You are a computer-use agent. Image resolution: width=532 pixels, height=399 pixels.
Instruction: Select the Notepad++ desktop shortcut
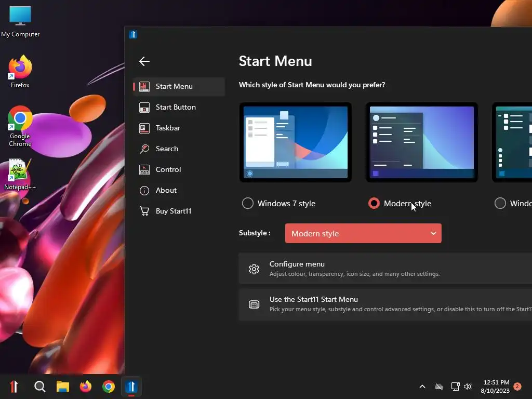pyautogui.click(x=20, y=175)
